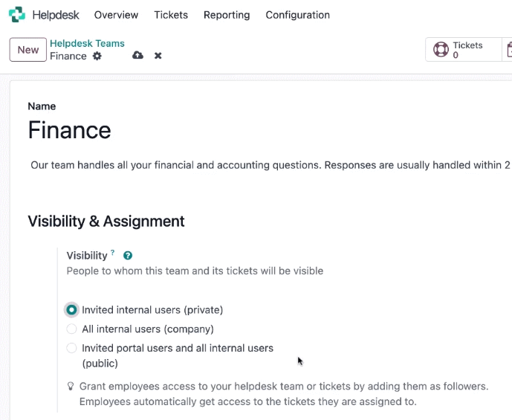The height and width of the screenshot is (420, 512).
Task: Expand the Configuration menu
Action: click(x=297, y=15)
